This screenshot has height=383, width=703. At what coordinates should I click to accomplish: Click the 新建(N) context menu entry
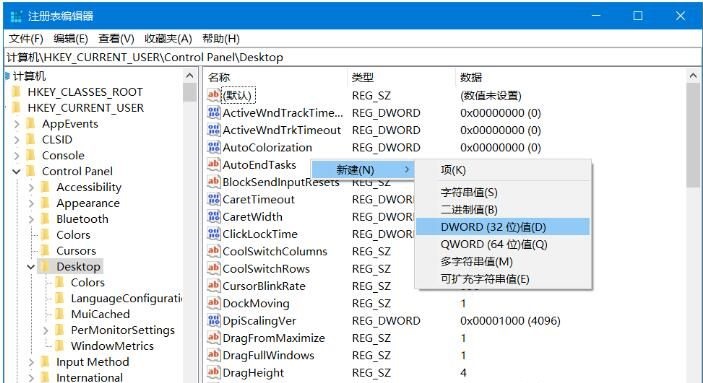[362, 170]
